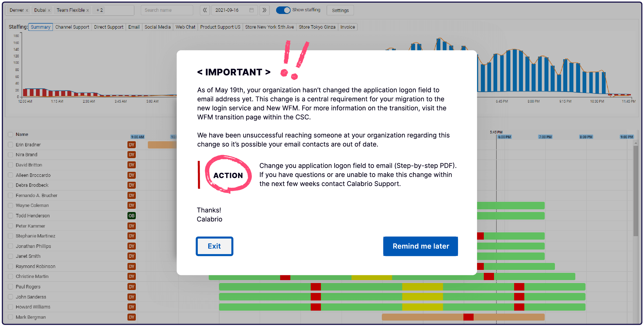Click the 7:00 PM timeline header
Viewport: 644px width, 327px height.
(x=545, y=137)
